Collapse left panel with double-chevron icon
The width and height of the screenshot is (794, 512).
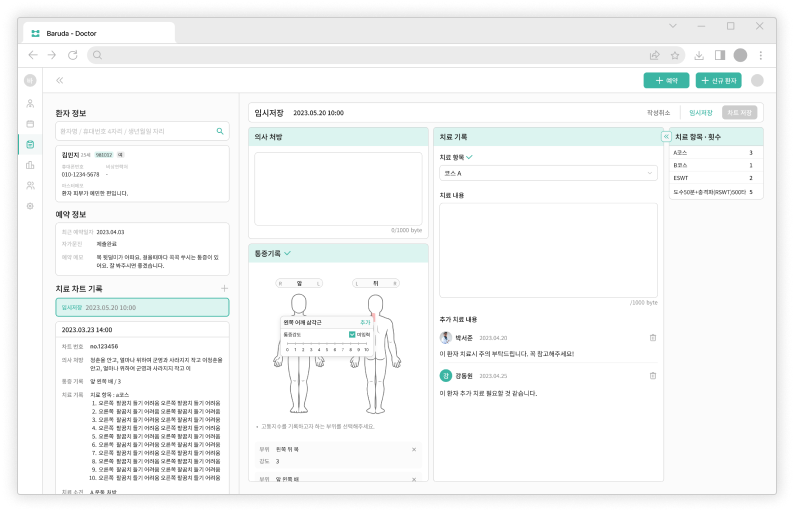[x=60, y=80]
